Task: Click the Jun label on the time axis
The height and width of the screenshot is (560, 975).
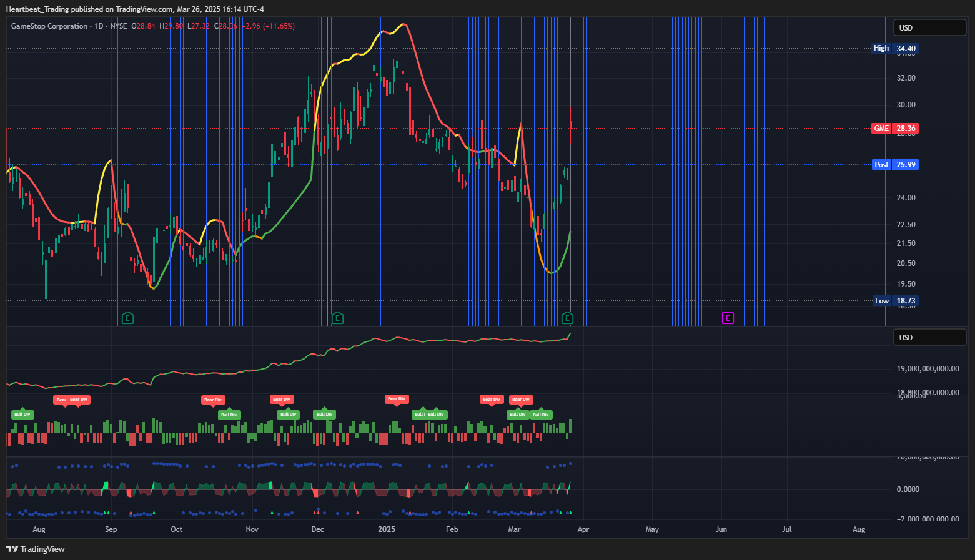Action: pyautogui.click(x=721, y=529)
